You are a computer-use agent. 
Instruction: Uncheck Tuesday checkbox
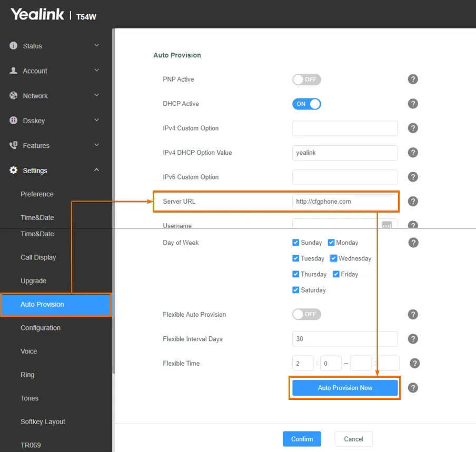296,258
